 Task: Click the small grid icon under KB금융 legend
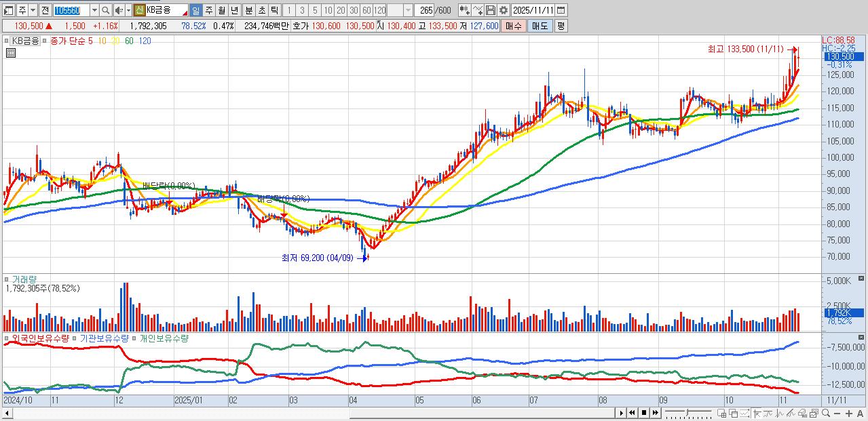point(11,53)
